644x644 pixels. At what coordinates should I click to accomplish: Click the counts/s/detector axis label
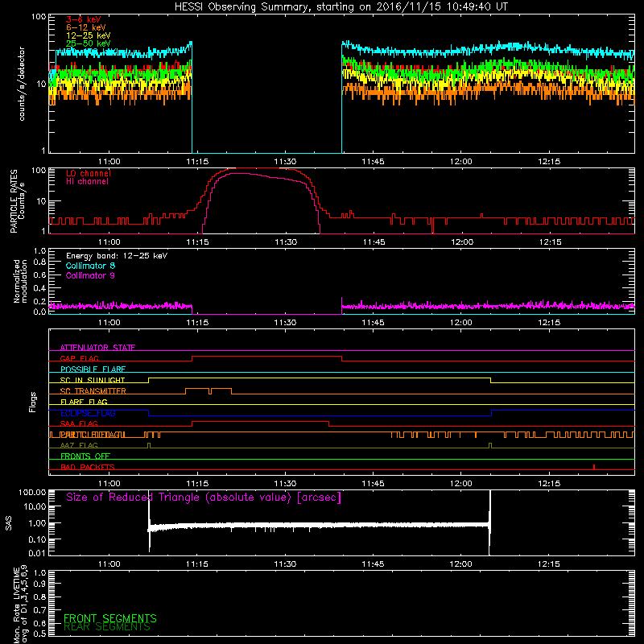pyautogui.click(x=22, y=84)
